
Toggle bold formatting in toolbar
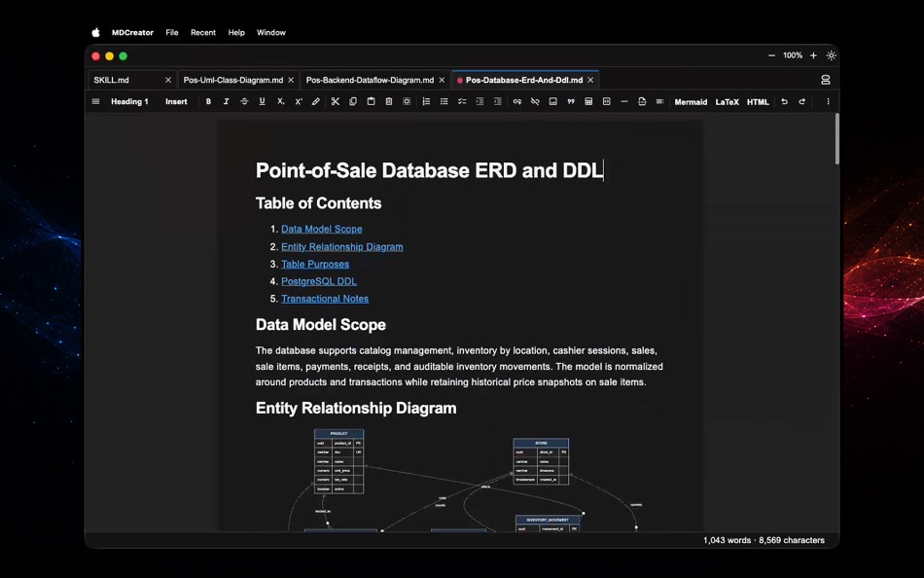pos(208,101)
